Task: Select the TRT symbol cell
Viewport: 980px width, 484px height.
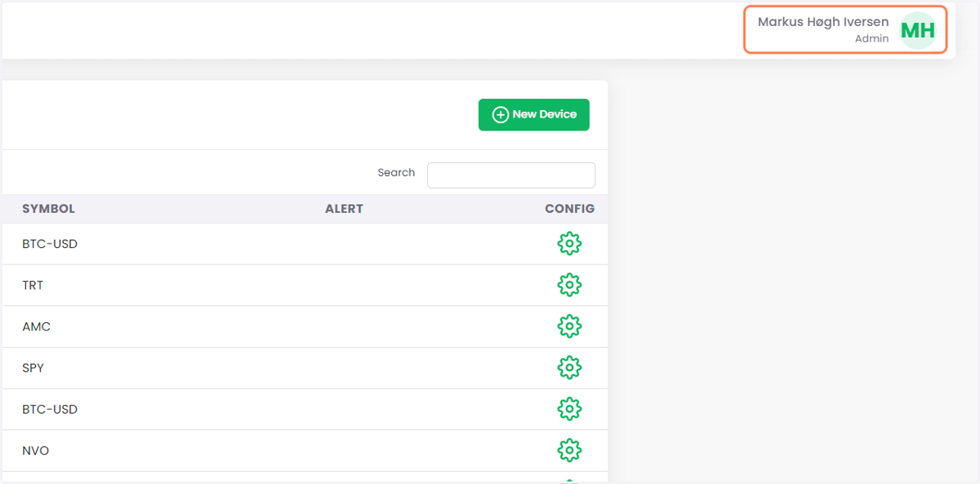Action: [x=33, y=286]
